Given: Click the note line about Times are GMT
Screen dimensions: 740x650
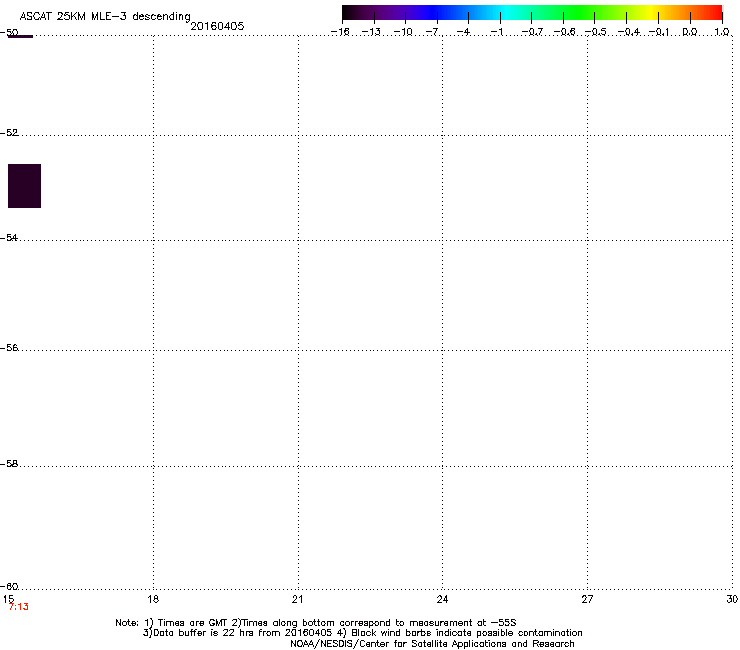Looking at the screenshot, I should (316, 623).
